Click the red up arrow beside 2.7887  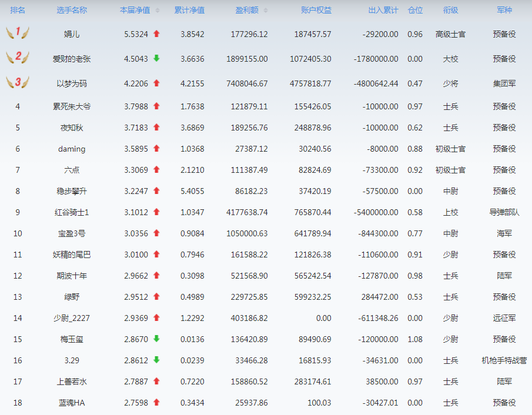(156, 381)
